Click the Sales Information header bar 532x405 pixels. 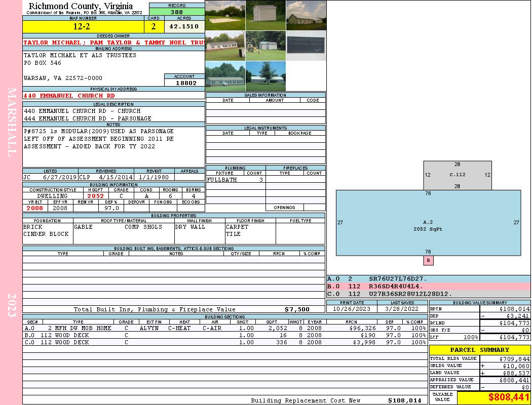pyautogui.click(x=265, y=95)
